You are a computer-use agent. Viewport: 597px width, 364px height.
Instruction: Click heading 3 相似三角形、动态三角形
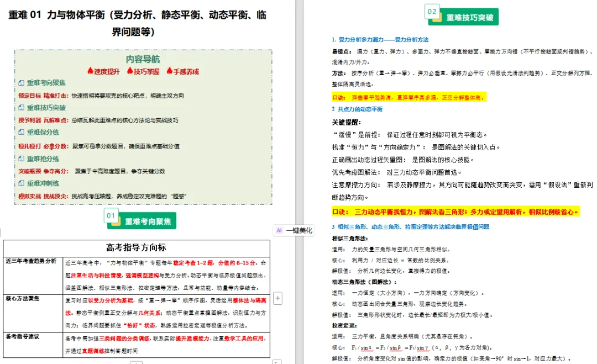(410, 227)
